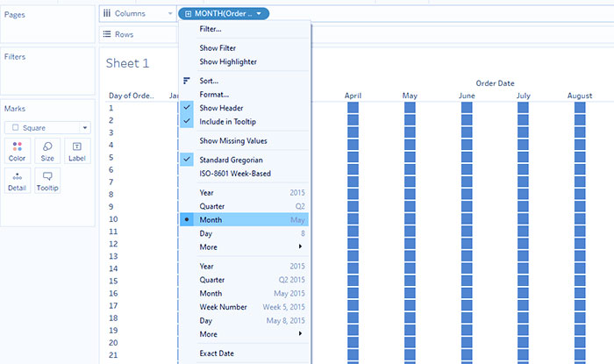
Task: Click the Sort bars icon in menu
Action: coord(186,81)
